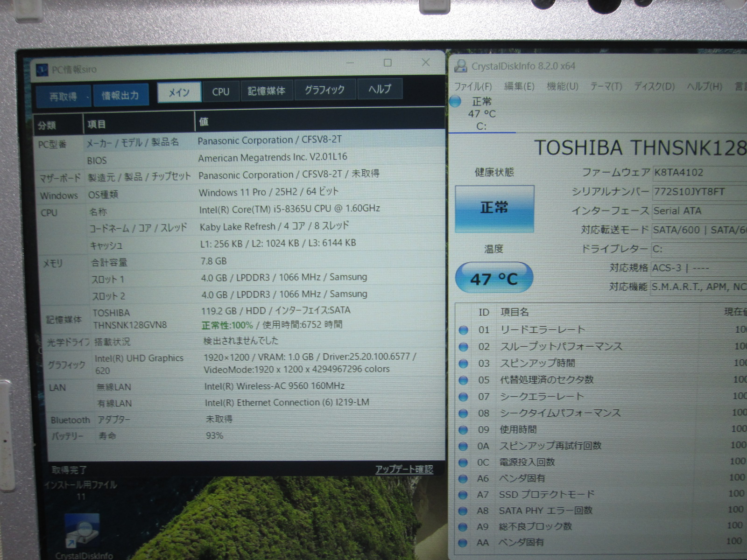Image resolution: width=747 pixels, height=560 pixels.
Task: Select the マザーボード Panasonic Corporation row
Action: coord(240,176)
